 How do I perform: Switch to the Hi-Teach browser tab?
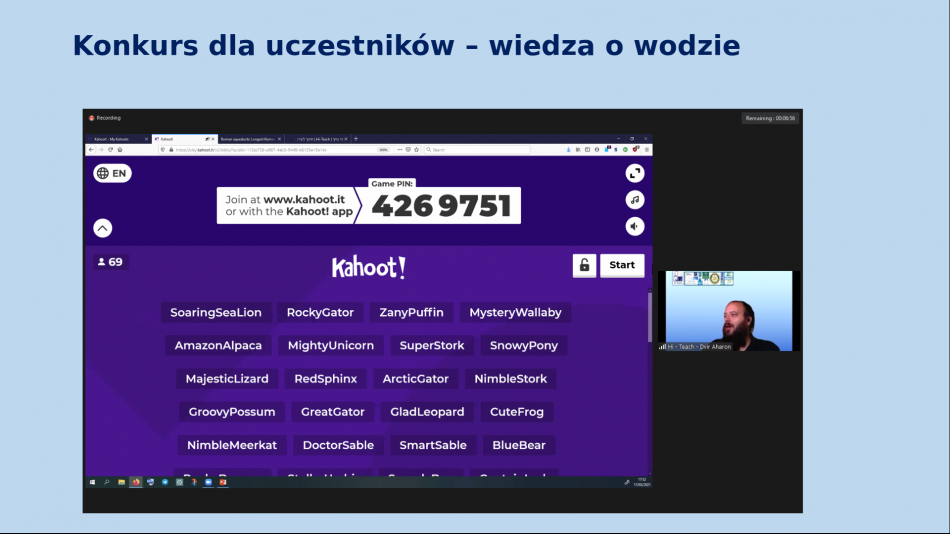[x=317, y=139]
